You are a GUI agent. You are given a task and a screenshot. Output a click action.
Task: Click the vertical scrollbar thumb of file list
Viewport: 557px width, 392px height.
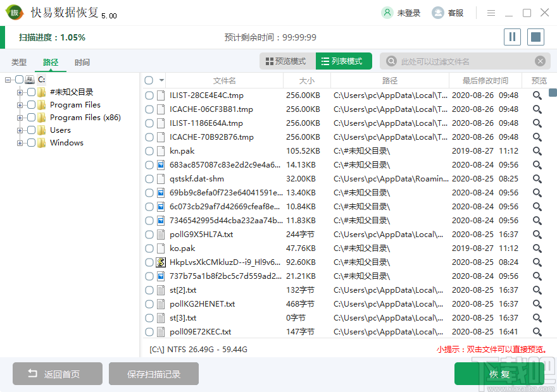click(x=553, y=92)
